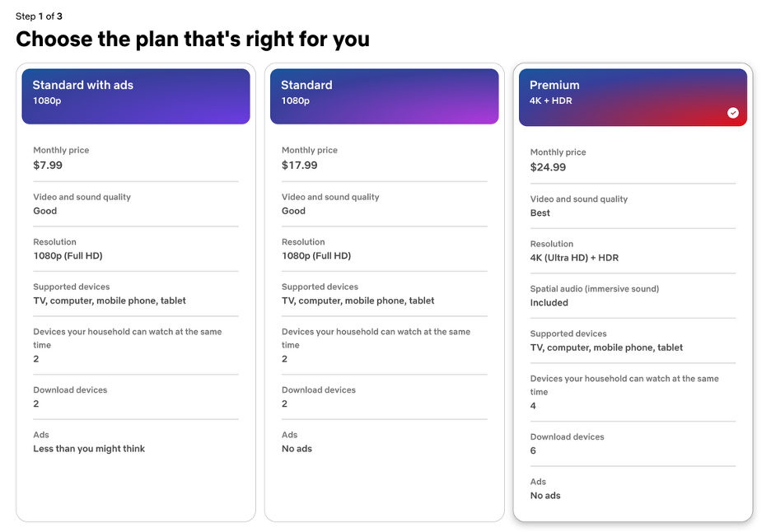
Task: Click "No ads" in the Premium plan card
Action: coord(545,496)
